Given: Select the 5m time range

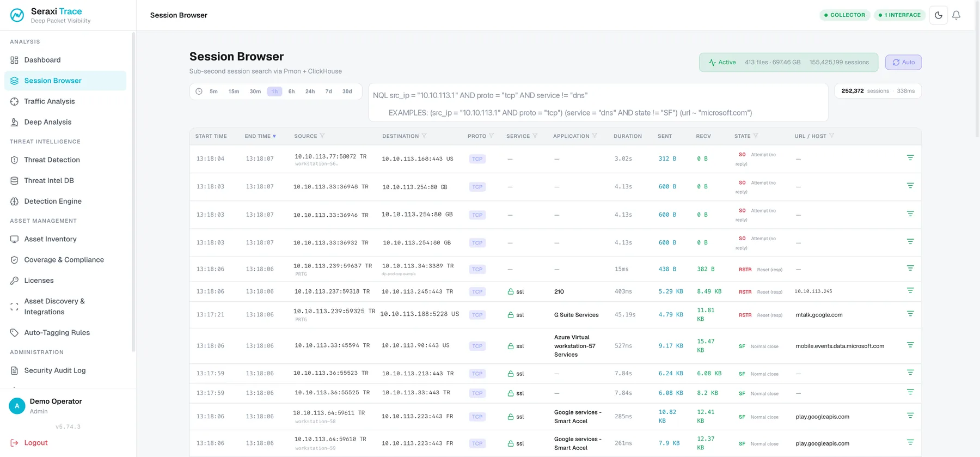Looking at the screenshot, I should [213, 92].
